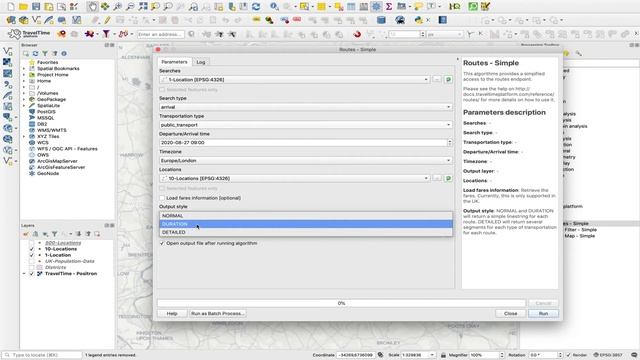This screenshot has width=640, height=360.
Task: Click the Departure/Arrival time spin arrows
Action: coord(449,143)
